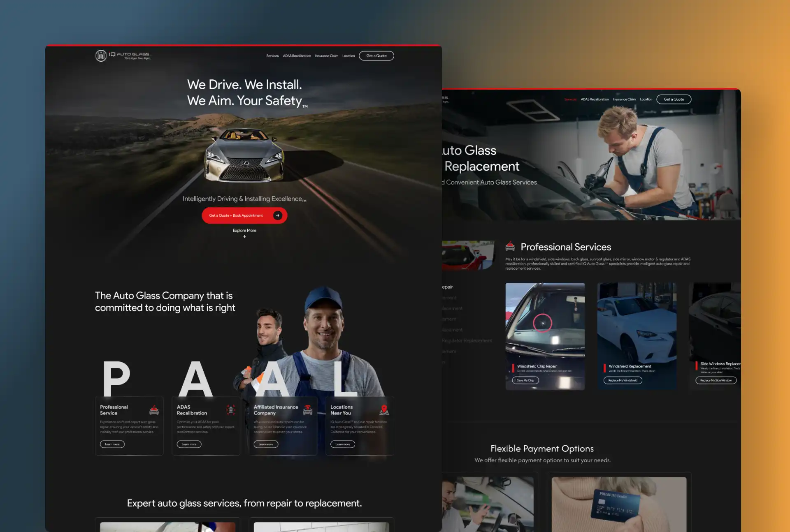Click Expert auto glass services heading
The width and height of the screenshot is (790, 532).
coord(244,504)
